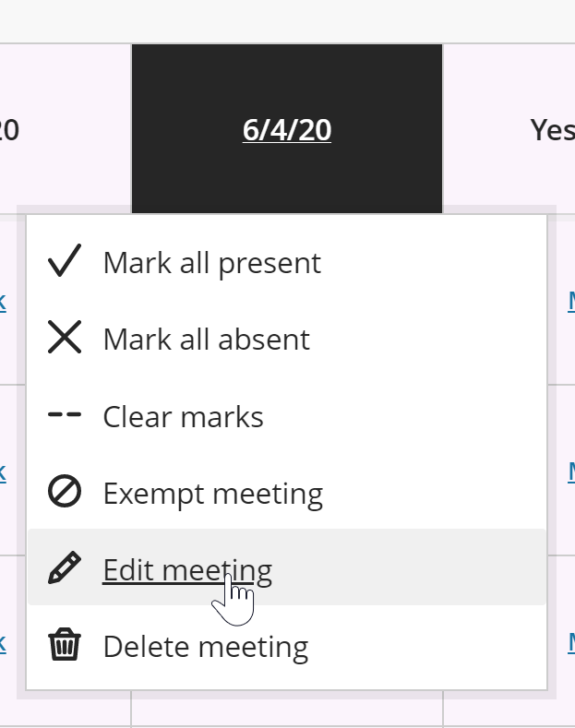Open "Edit meeting" from the menu
575x728 pixels.
point(187,570)
